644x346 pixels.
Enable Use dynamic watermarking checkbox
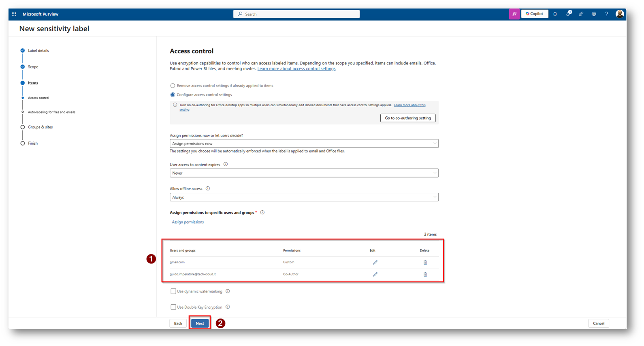pyautogui.click(x=173, y=291)
